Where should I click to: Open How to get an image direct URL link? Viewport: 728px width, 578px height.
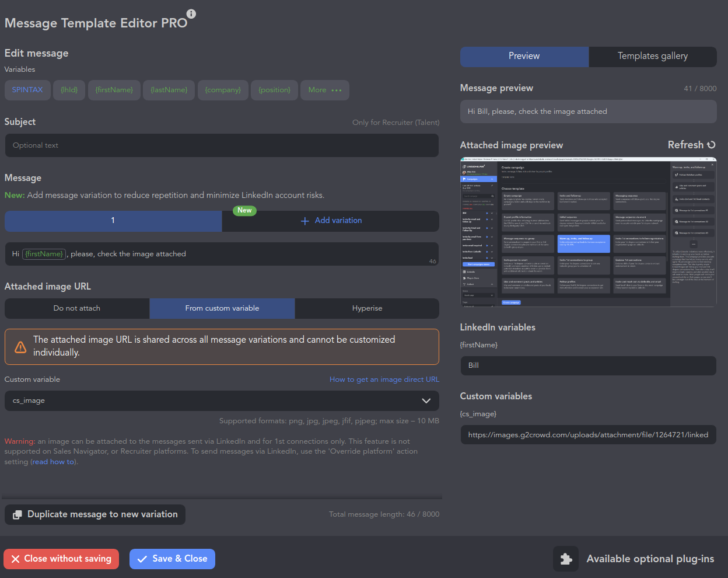[384, 379]
